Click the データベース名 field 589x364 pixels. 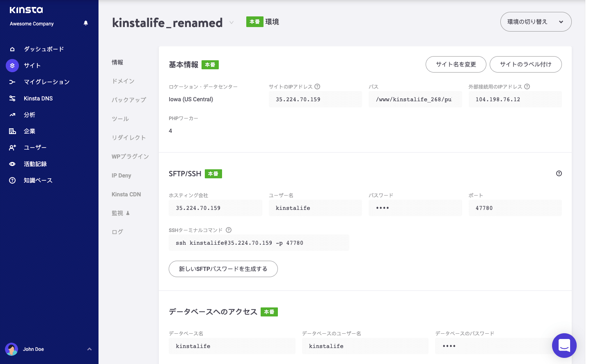pyautogui.click(x=232, y=346)
